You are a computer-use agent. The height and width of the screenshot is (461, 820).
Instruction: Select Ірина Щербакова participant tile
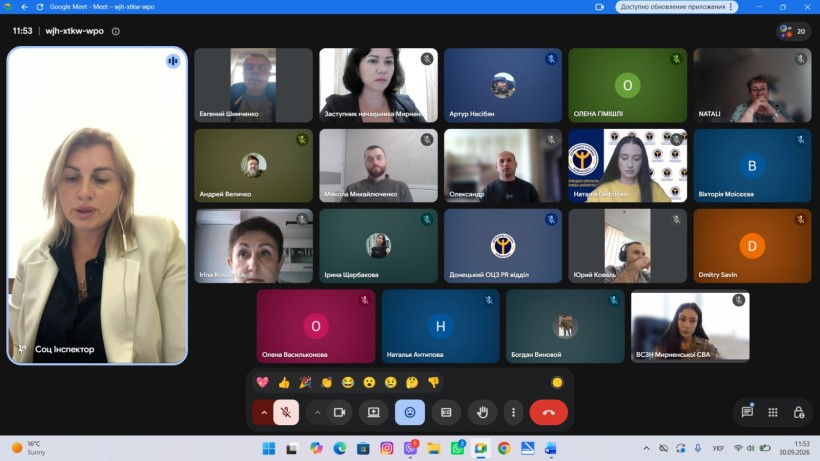[x=378, y=246]
